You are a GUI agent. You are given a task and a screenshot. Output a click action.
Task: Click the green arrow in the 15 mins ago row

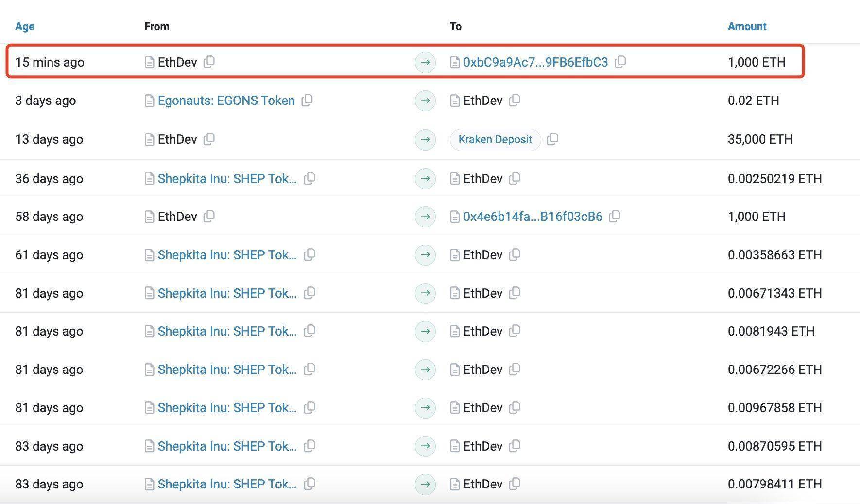pyautogui.click(x=425, y=62)
